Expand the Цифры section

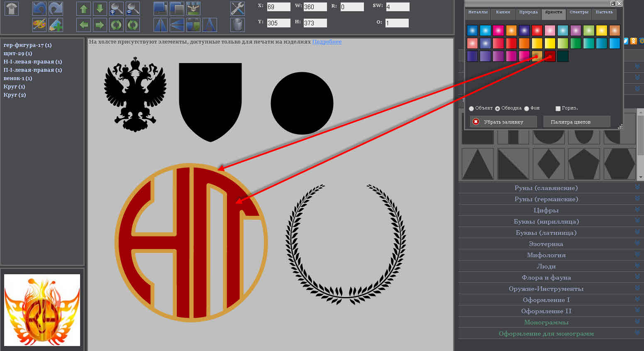[x=551, y=210]
